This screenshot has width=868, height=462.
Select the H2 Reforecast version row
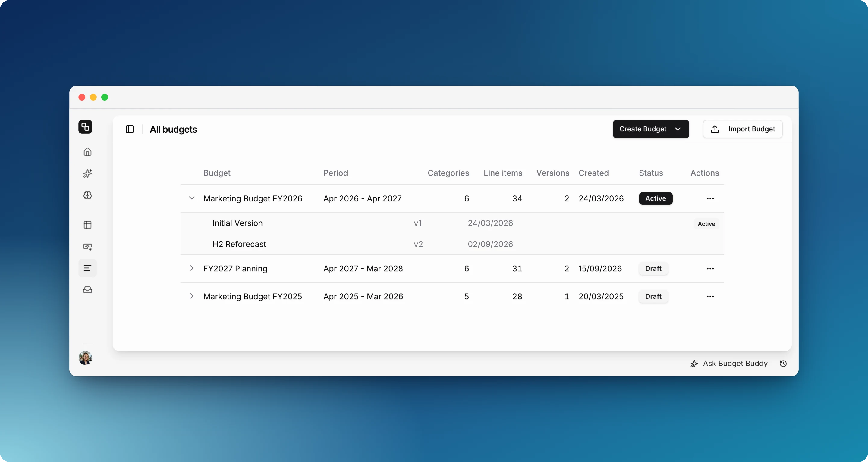[452, 244]
